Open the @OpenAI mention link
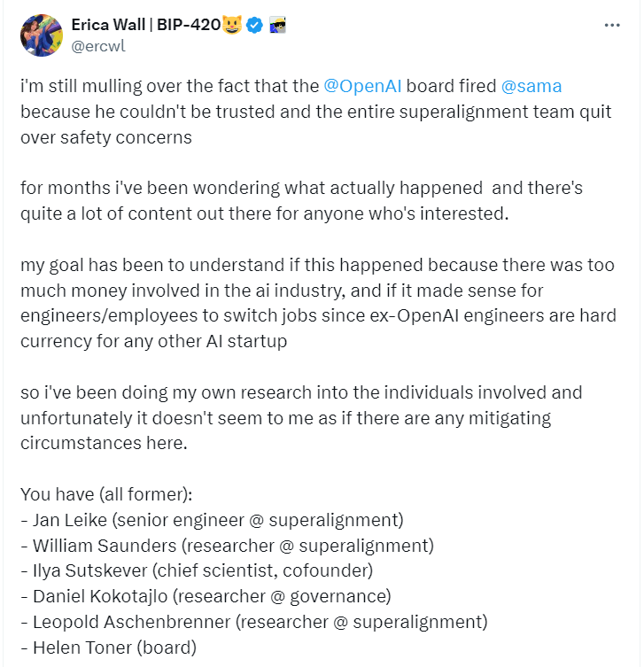The height and width of the screenshot is (667, 644). click(x=361, y=86)
